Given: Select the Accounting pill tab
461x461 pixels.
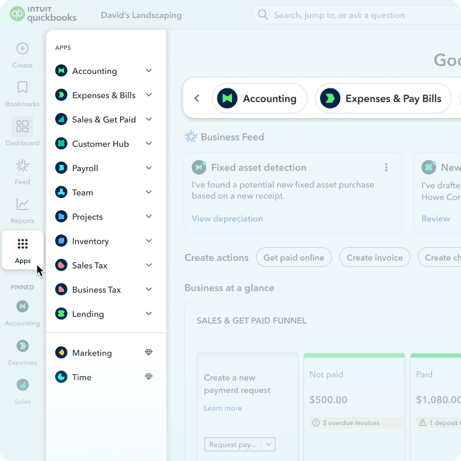Looking at the screenshot, I should [x=259, y=98].
